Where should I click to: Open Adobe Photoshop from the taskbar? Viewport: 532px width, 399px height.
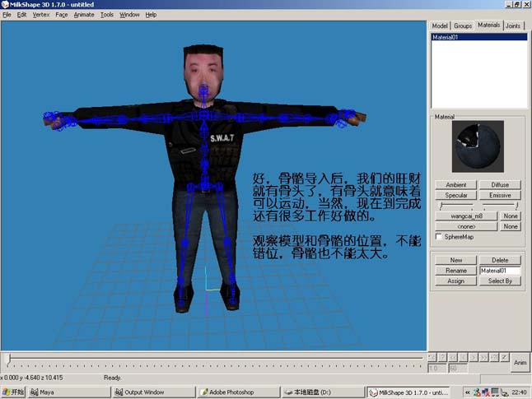coord(239,392)
